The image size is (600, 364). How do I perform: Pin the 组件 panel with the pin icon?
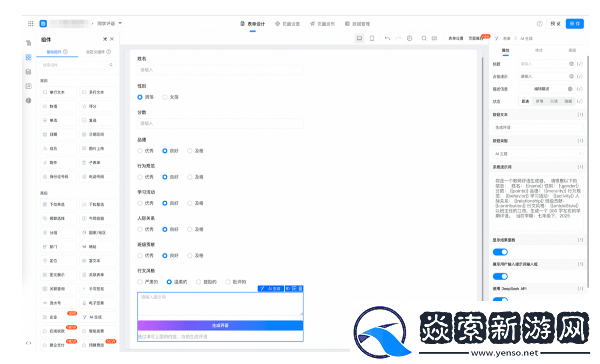point(105,39)
